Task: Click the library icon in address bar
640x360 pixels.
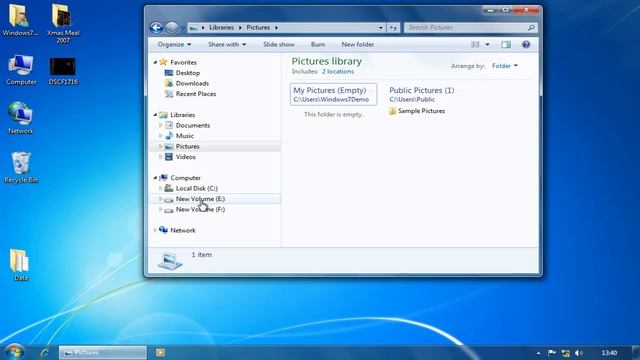Action: [x=193, y=28]
